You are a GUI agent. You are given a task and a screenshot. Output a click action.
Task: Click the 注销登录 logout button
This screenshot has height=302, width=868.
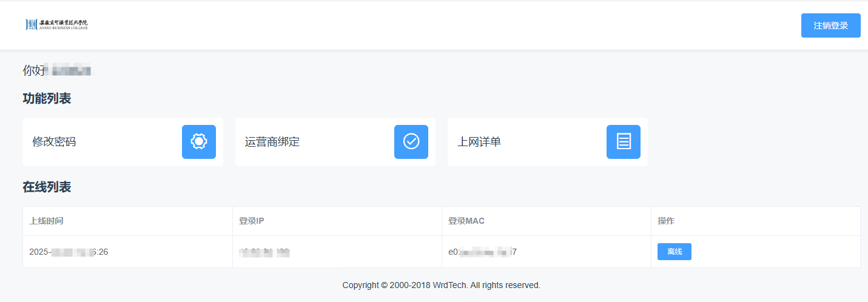coord(830,25)
